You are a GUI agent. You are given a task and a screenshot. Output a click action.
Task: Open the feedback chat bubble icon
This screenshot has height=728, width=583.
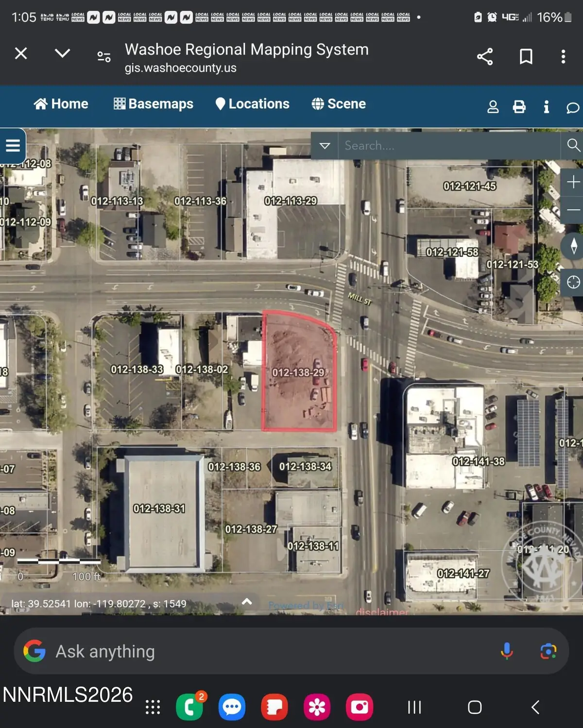coord(572,108)
